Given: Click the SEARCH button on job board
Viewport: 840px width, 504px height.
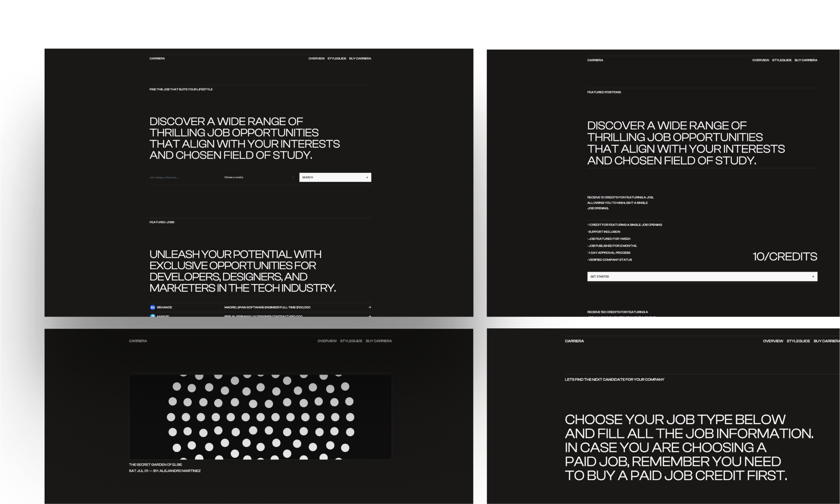Looking at the screenshot, I should (x=335, y=177).
